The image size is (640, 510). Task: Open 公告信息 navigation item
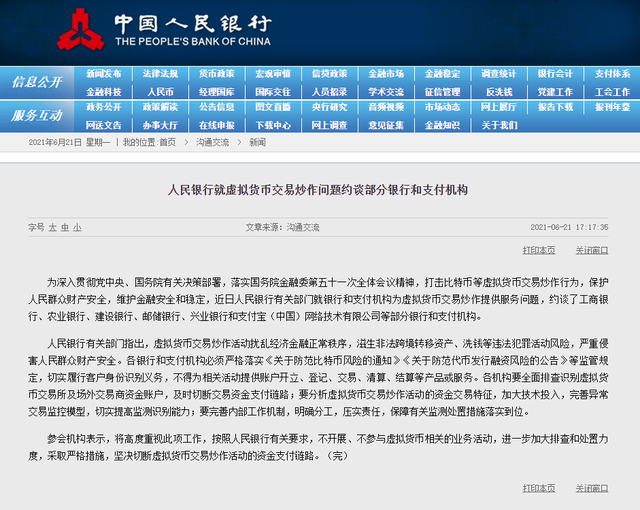(216, 107)
